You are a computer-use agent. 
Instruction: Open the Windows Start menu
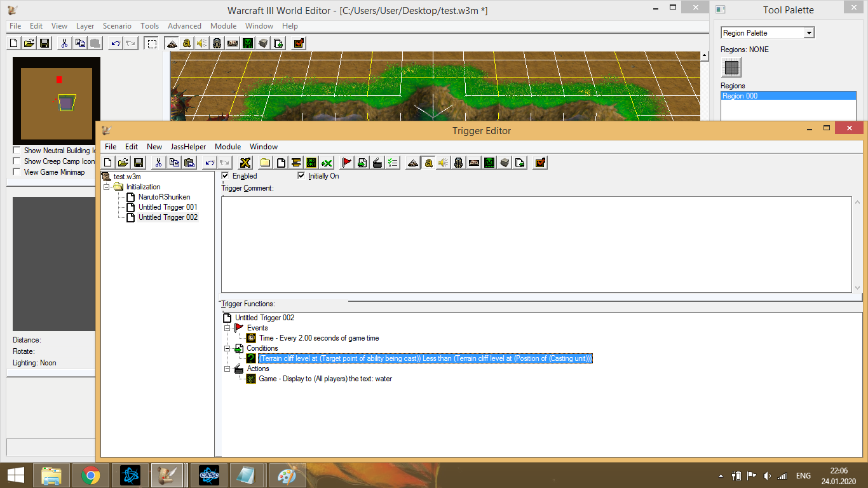pos(16,475)
